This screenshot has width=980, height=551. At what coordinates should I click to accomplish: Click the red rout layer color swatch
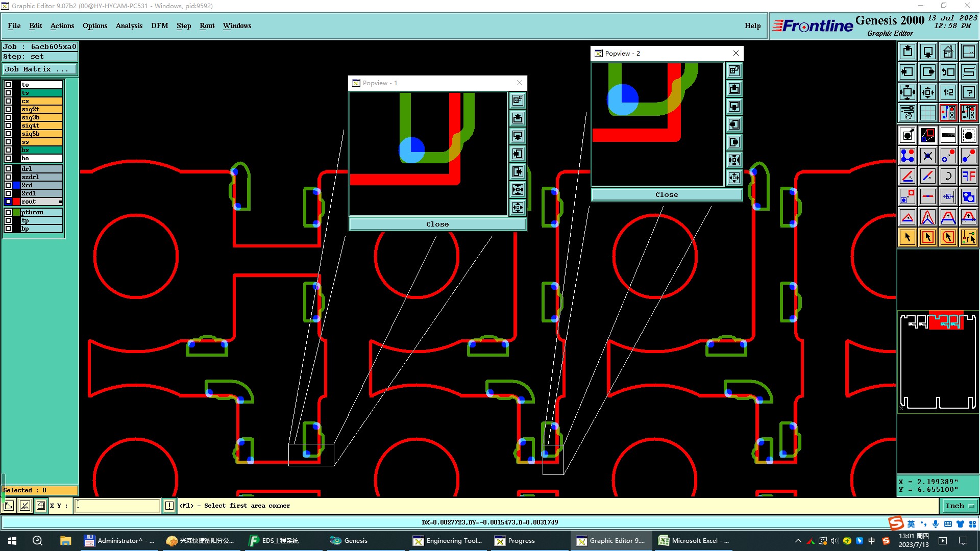pyautogui.click(x=16, y=202)
